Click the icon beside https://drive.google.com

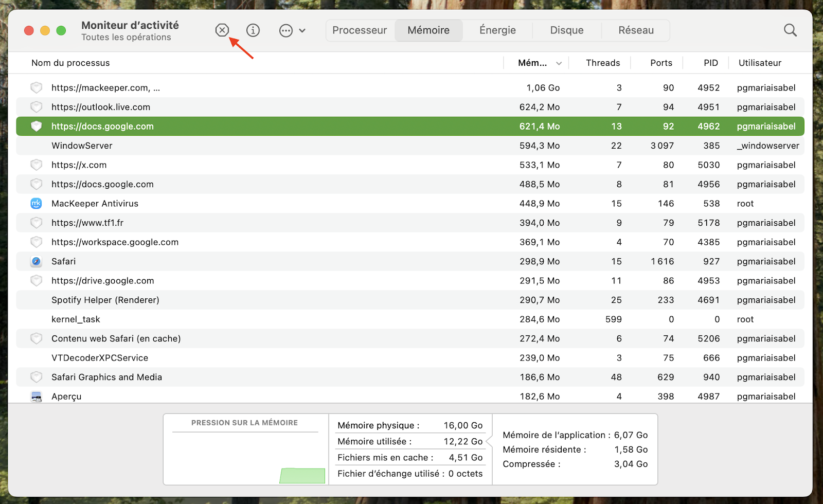point(36,280)
